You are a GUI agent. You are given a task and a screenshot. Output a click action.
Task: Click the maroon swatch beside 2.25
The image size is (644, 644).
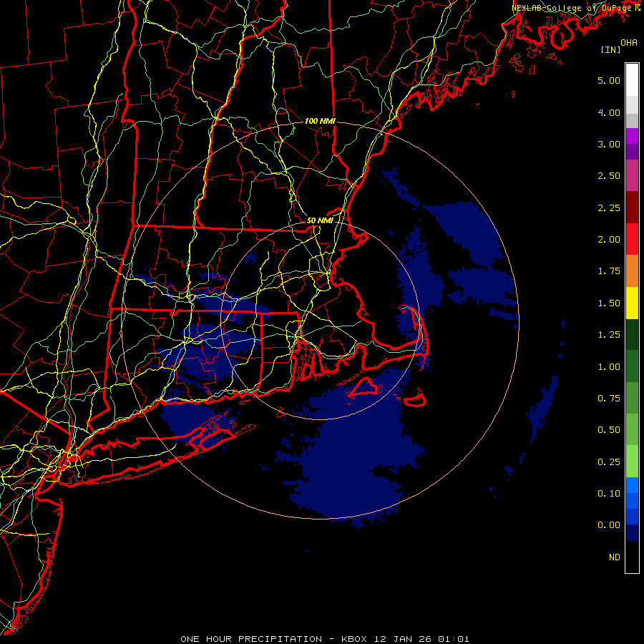coord(632,208)
